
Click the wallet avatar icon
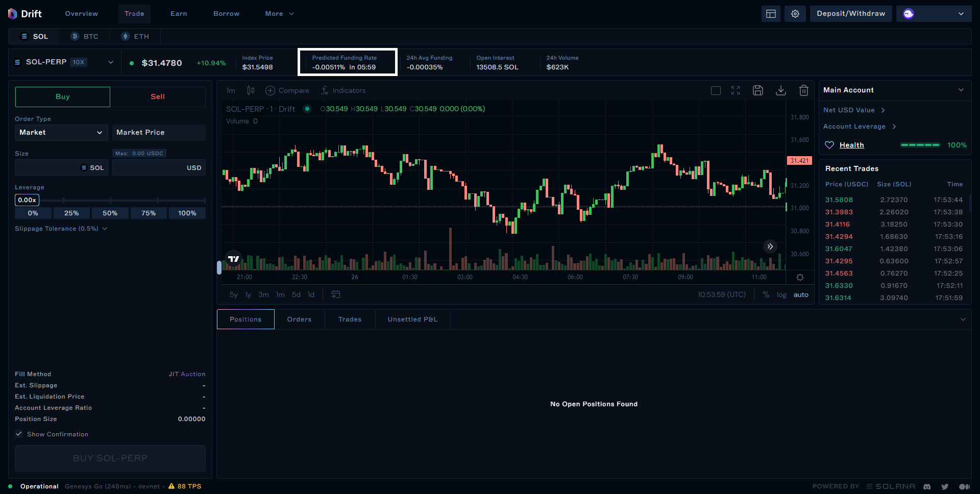[909, 14]
